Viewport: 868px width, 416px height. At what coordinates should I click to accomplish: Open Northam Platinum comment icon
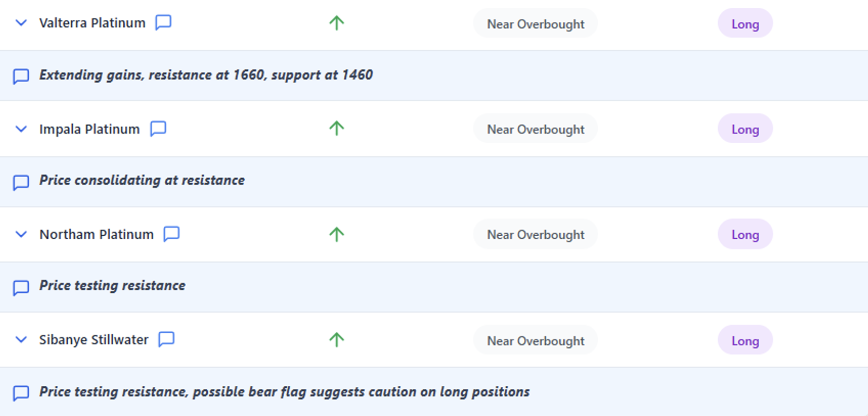coord(171,234)
